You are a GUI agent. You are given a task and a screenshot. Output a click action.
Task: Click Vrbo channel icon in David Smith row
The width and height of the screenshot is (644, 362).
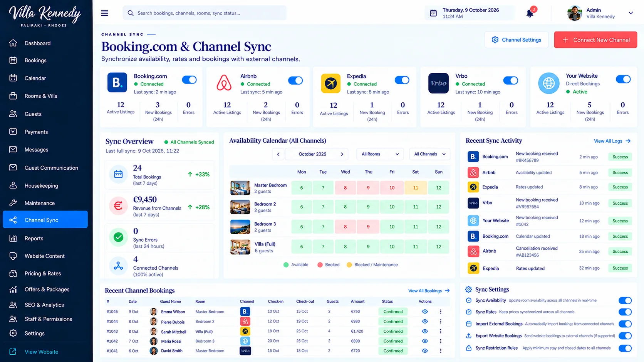245,351
